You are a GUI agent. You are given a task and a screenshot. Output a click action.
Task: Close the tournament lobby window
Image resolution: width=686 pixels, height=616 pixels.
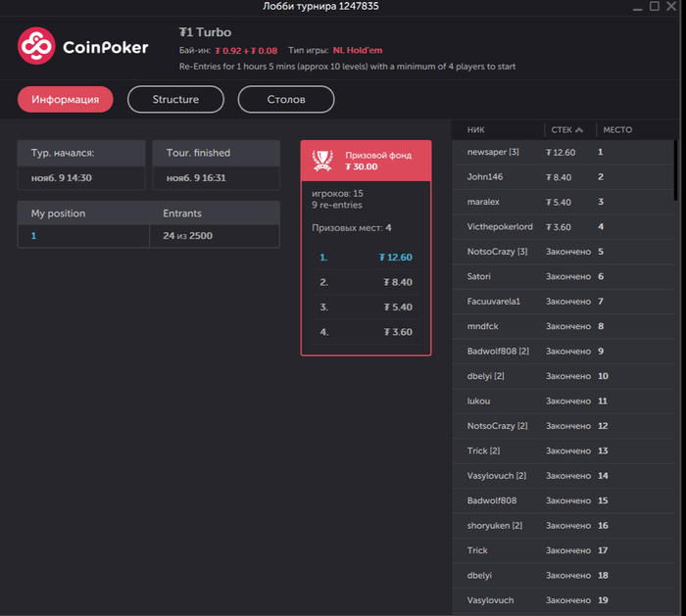coord(671,6)
